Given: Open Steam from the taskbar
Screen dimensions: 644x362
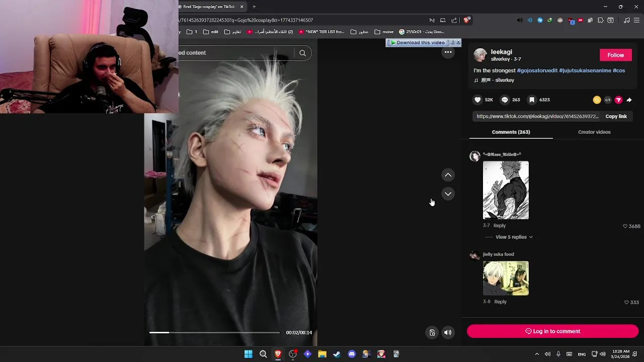Looking at the screenshot, I should (x=337, y=354).
